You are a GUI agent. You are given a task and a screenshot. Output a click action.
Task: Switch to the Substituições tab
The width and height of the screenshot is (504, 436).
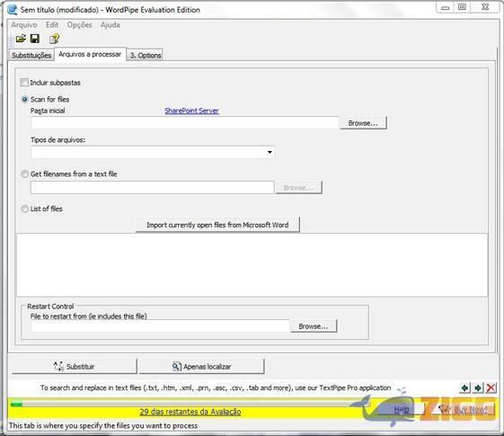[31, 56]
